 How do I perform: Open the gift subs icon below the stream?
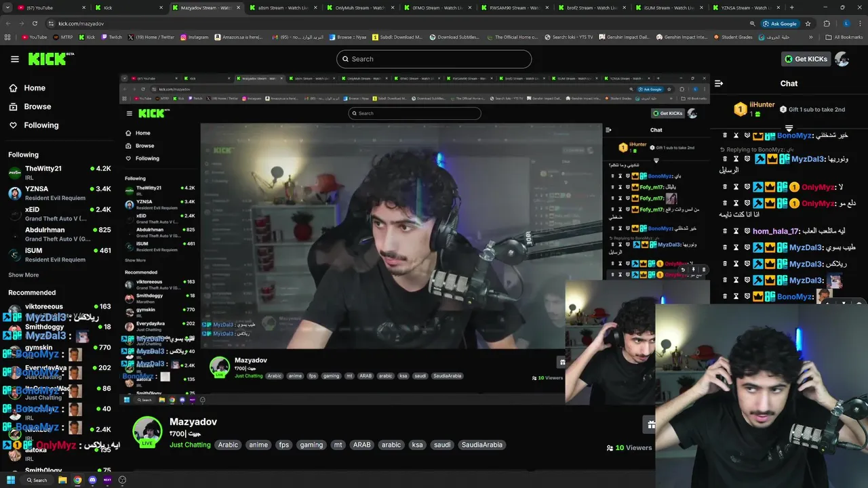[x=650, y=424]
